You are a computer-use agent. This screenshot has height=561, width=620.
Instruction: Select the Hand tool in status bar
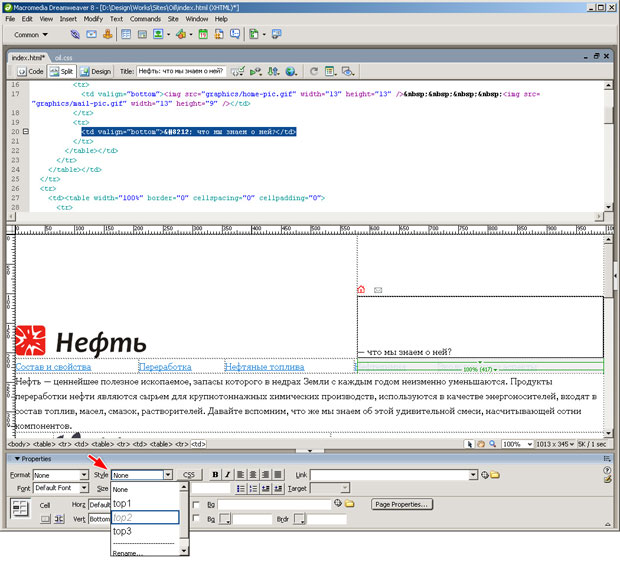(481, 444)
